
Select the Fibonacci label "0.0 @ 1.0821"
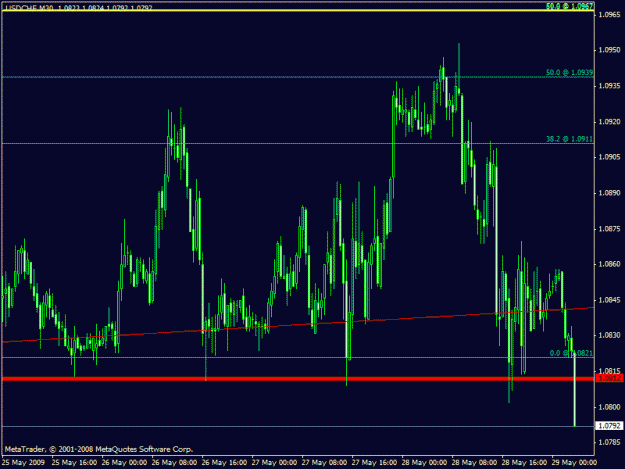(x=571, y=353)
